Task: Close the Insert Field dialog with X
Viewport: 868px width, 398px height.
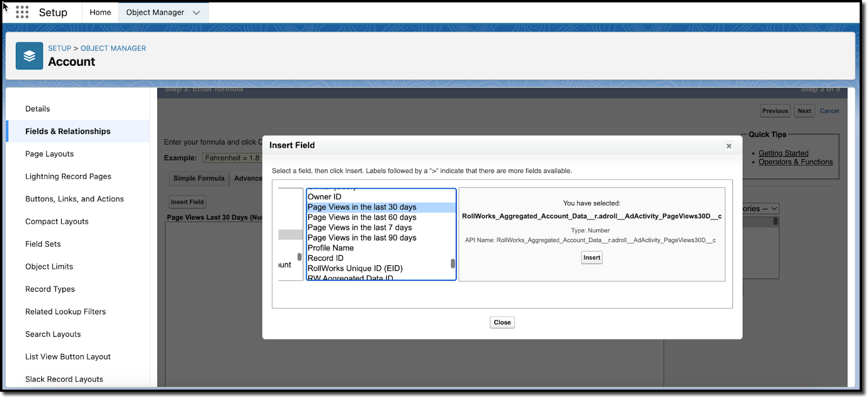Action: tap(729, 146)
